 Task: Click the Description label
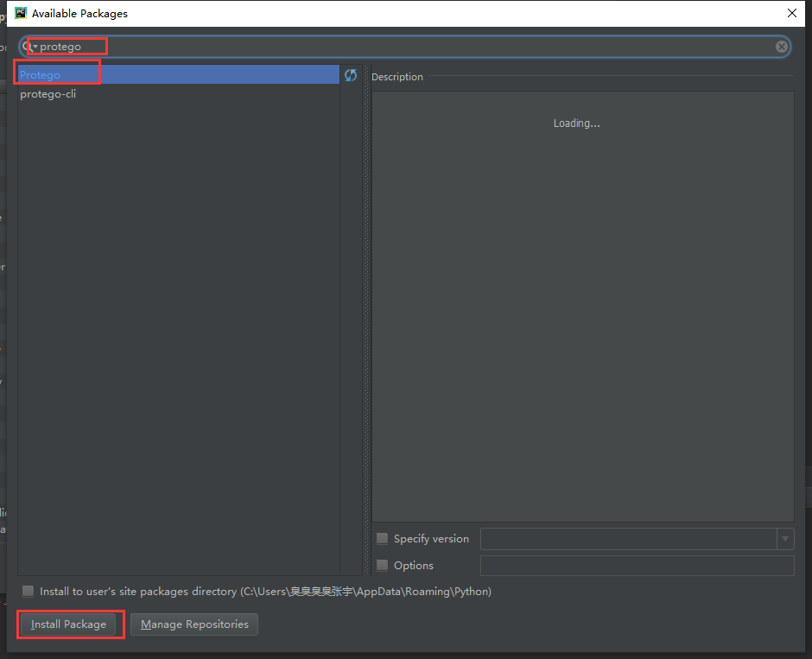(397, 77)
